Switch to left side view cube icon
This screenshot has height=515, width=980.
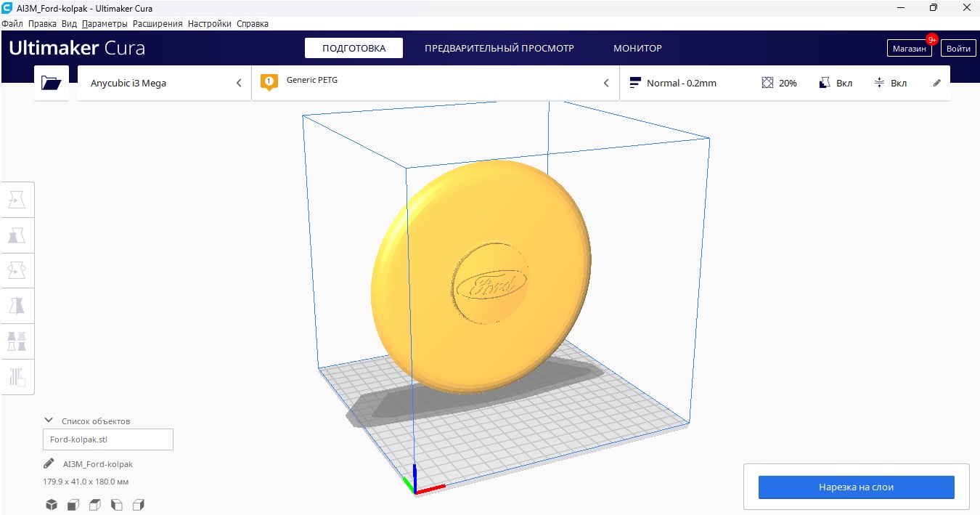(117, 504)
